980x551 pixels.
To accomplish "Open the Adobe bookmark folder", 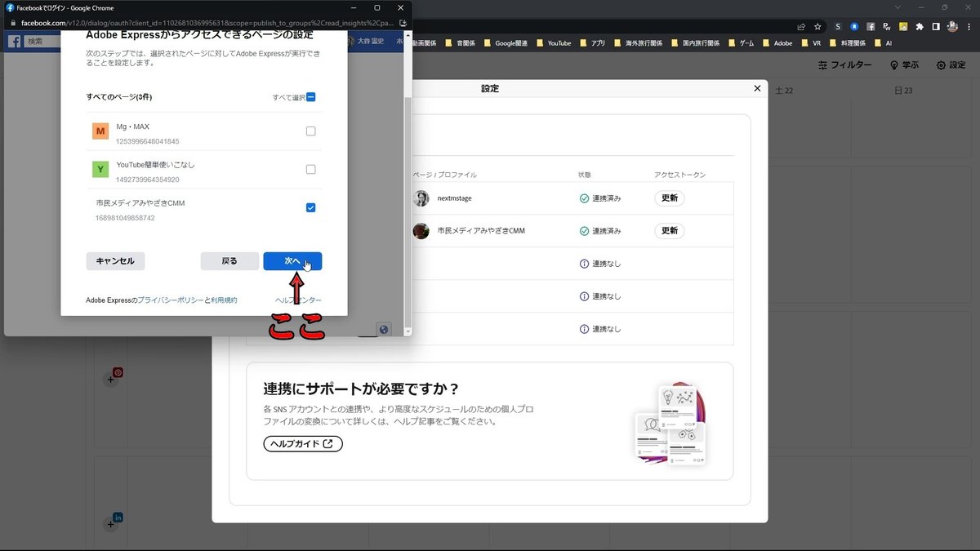I will coord(777,43).
